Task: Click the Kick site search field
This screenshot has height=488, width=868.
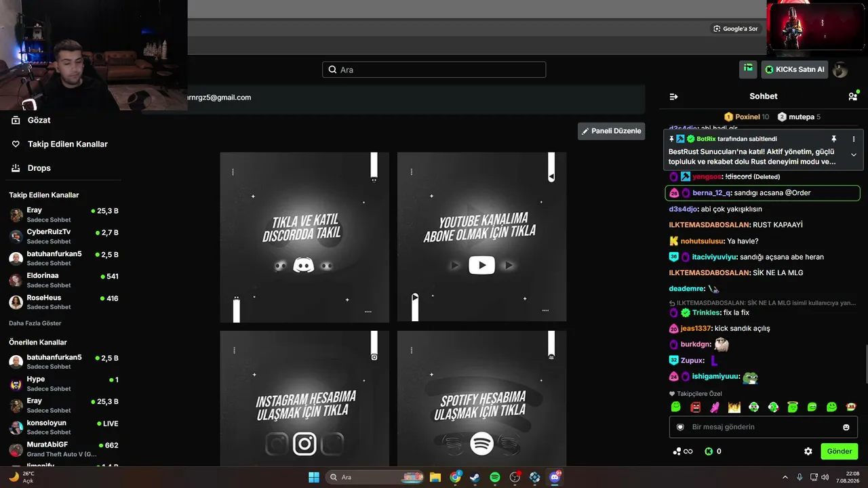Action: click(434, 70)
